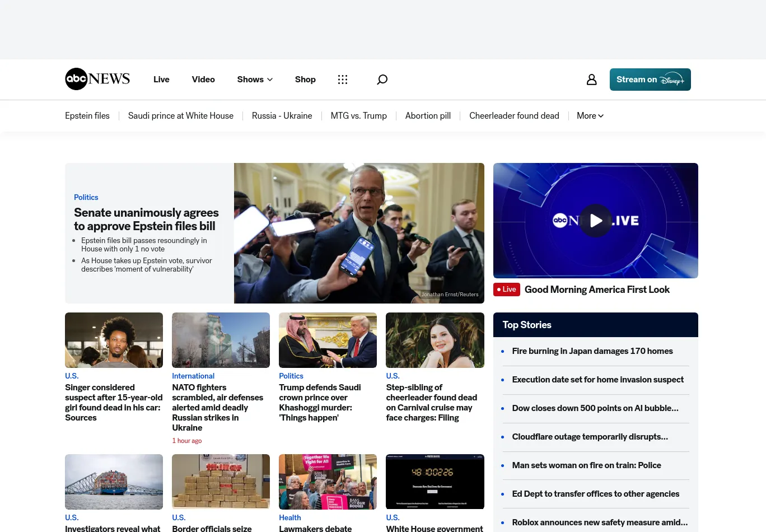Click the ABC News logo
766x532 pixels.
[x=97, y=79]
